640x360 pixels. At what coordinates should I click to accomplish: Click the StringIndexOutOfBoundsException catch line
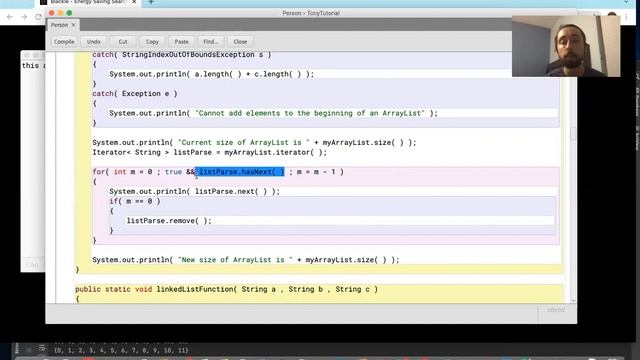click(x=182, y=55)
